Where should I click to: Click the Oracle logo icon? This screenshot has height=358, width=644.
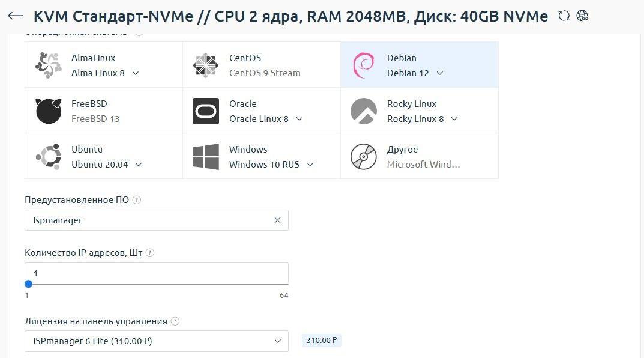(x=206, y=111)
